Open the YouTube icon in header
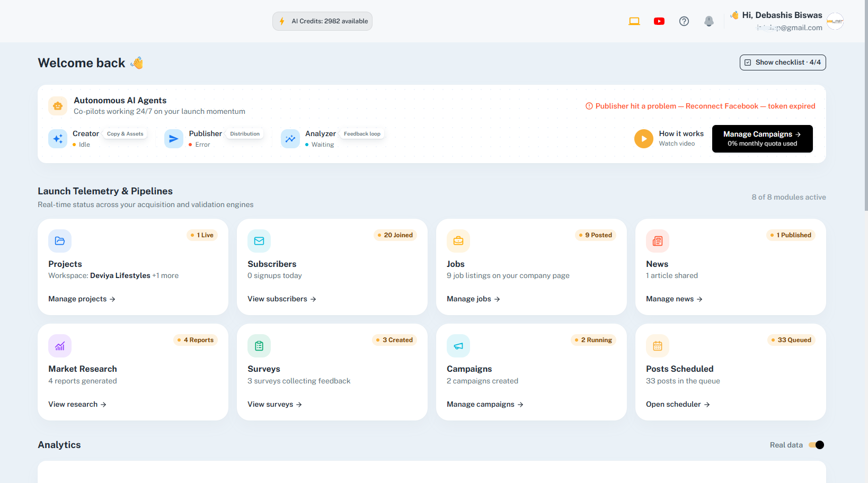Image resolution: width=868 pixels, height=483 pixels. click(659, 21)
